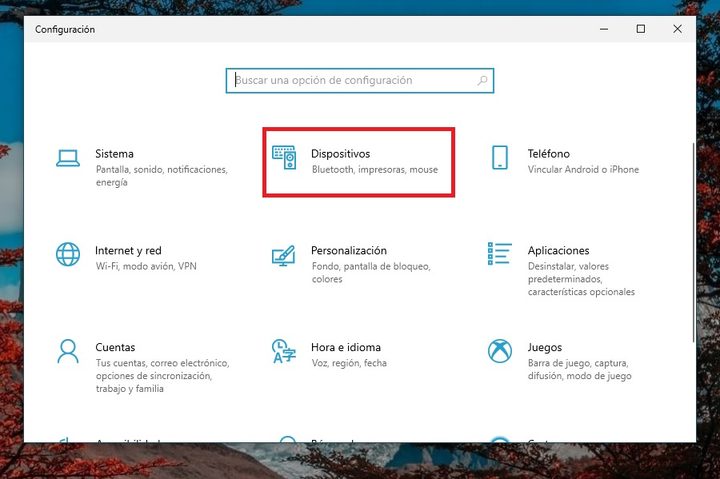Open the Internet y red globe icon

(68, 254)
